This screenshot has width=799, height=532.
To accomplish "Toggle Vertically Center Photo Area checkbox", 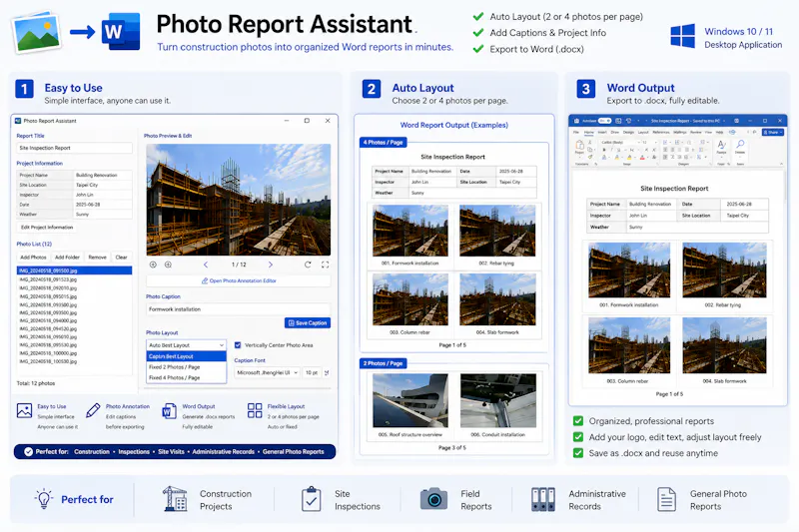I will pos(238,345).
